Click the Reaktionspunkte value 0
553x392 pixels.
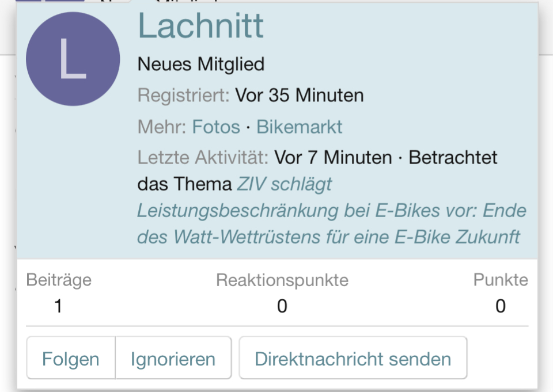click(282, 306)
